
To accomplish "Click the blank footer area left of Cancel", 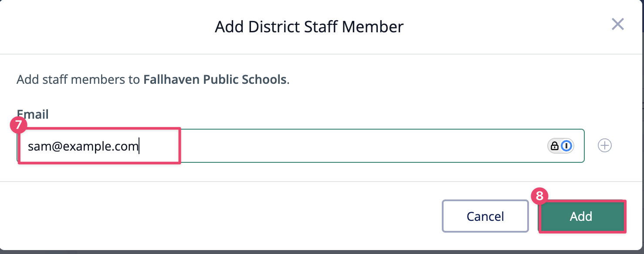I will (x=218, y=216).
